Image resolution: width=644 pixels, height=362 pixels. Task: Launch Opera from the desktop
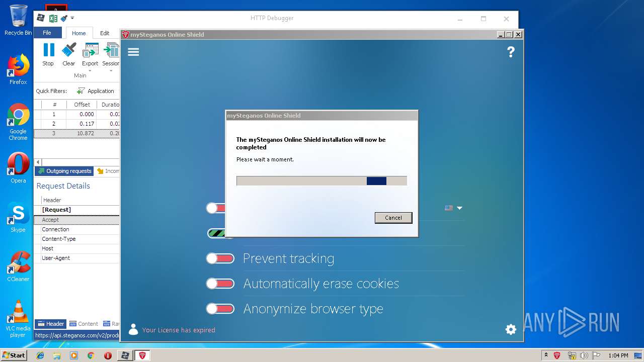tap(18, 168)
